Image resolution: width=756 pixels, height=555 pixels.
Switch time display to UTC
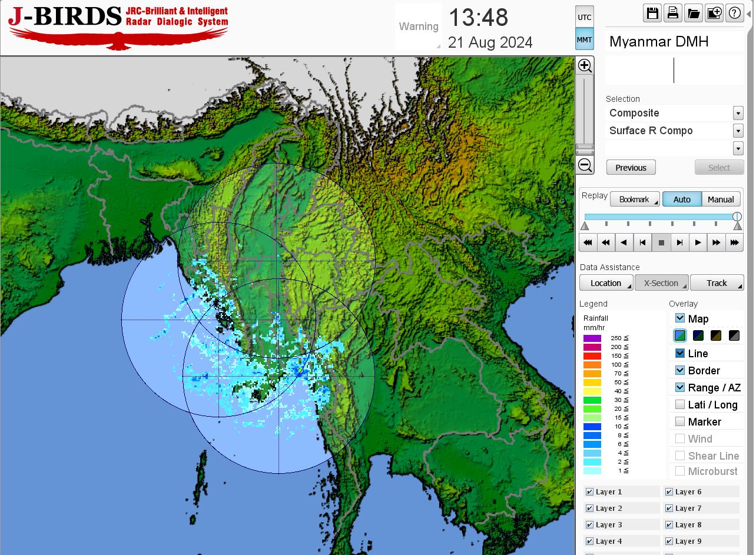(x=584, y=17)
